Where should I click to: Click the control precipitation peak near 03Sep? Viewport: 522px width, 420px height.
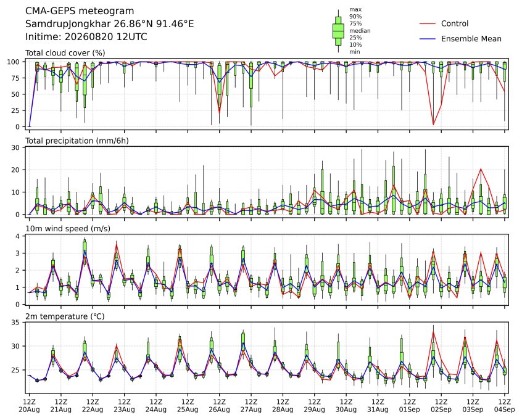[481, 169]
